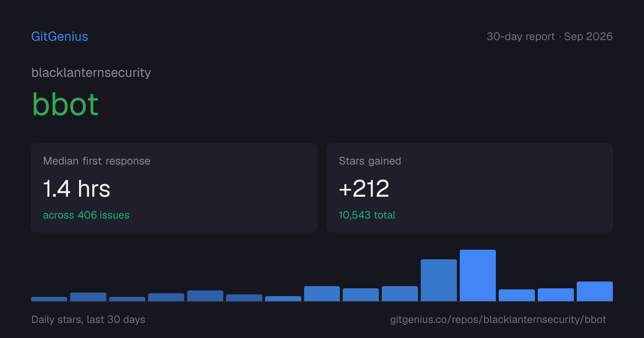Click the Daily stars, last 30 days caption
Screen dimensions: 644x338
88,319
